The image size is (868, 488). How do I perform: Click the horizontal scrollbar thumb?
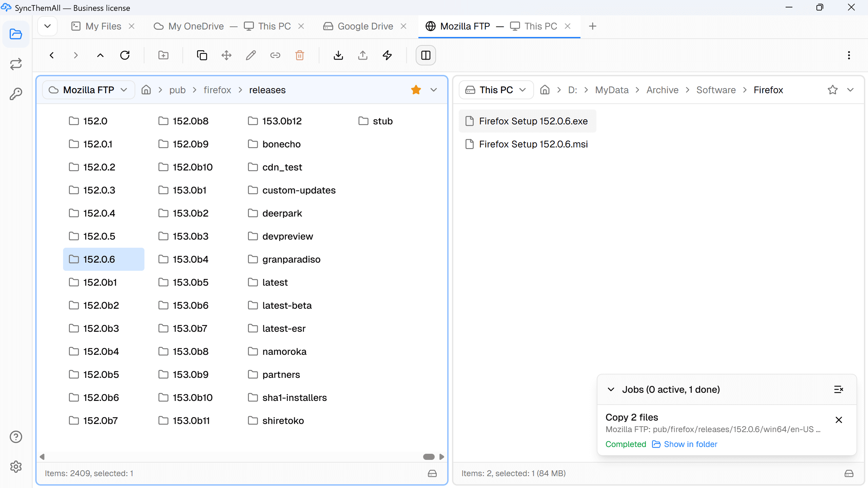(429, 457)
